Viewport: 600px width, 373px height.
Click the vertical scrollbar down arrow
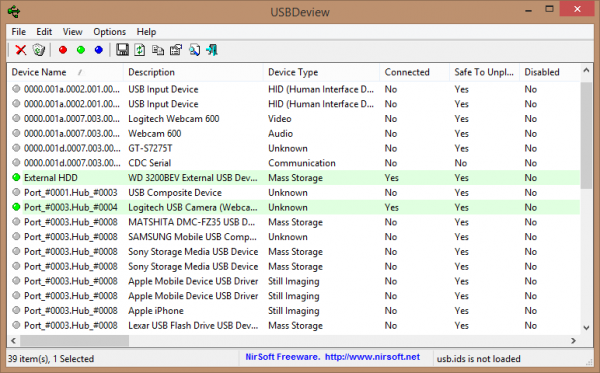coord(586,328)
